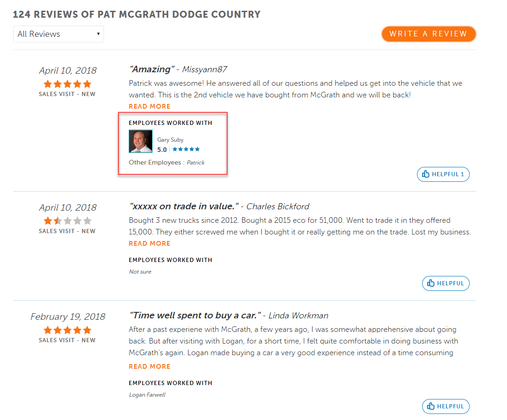
Task: Click thumbs-up icon on Linda Workman review
Action: point(431,406)
